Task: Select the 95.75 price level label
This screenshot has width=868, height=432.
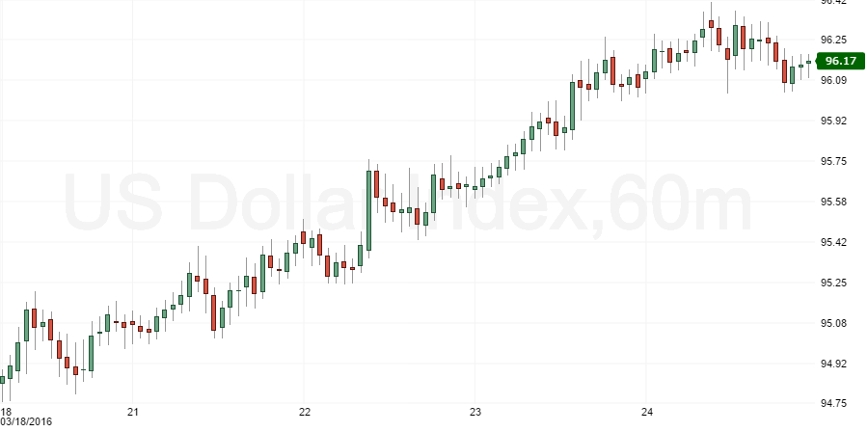Action: point(833,161)
